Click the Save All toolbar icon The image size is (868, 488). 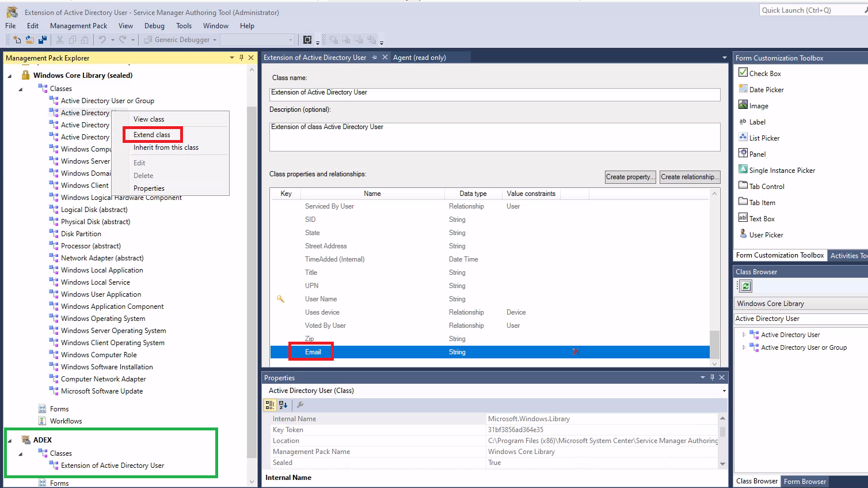click(x=43, y=40)
